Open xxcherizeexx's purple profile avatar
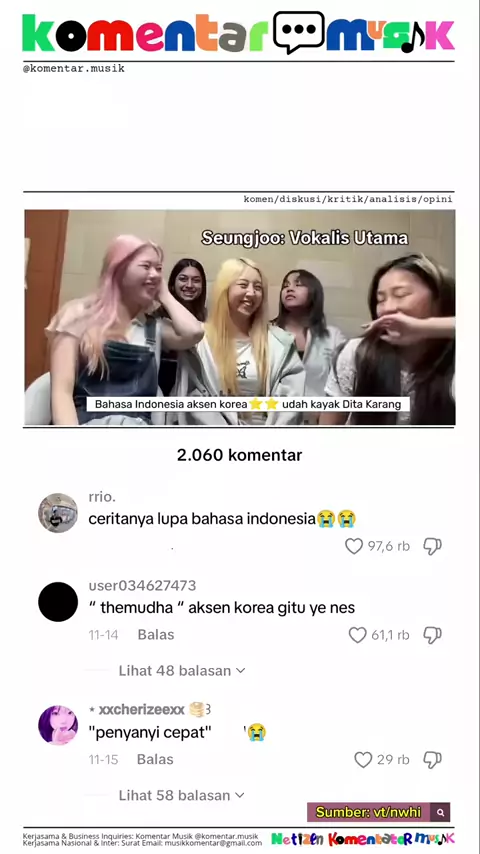480x854 pixels. [x=58, y=725]
